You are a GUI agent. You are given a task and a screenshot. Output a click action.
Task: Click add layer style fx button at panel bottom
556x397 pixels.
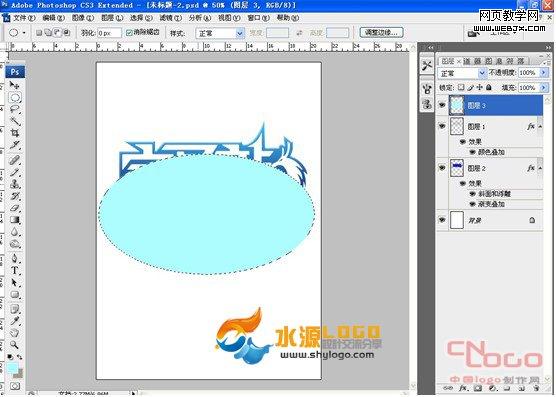click(x=463, y=388)
